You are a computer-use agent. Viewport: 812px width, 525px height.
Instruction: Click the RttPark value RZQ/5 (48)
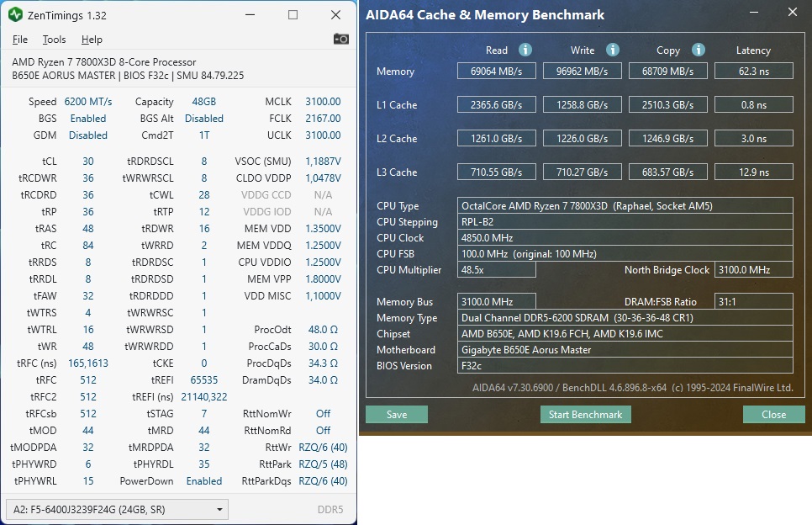[323, 464]
